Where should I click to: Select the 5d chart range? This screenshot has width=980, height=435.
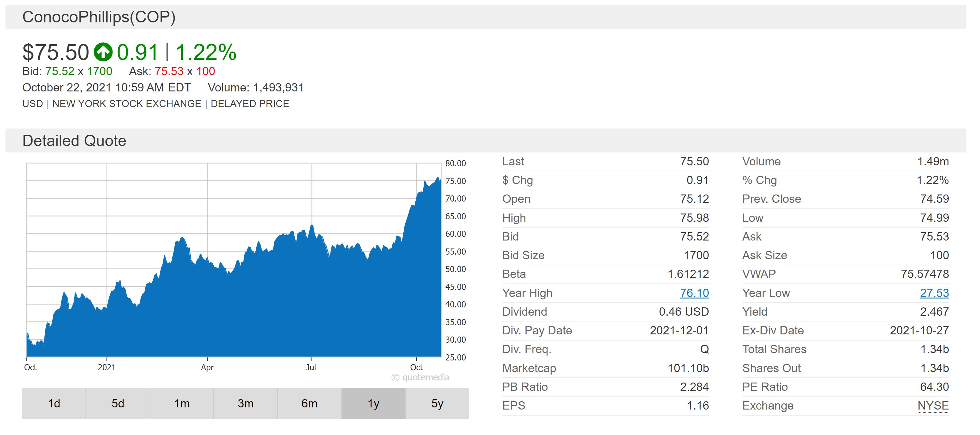pos(118,403)
